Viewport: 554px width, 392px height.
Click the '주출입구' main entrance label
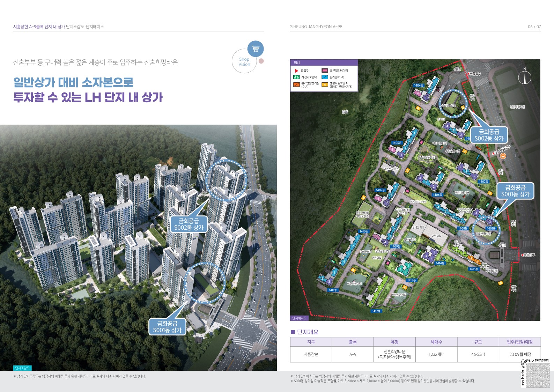(529, 255)
